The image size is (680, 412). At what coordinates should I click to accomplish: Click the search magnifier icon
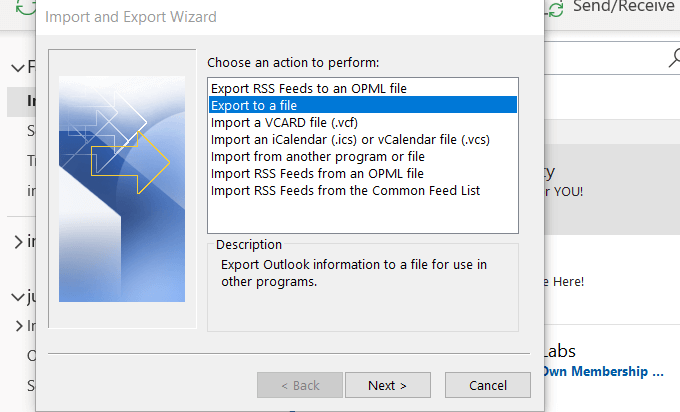[672, 59]
